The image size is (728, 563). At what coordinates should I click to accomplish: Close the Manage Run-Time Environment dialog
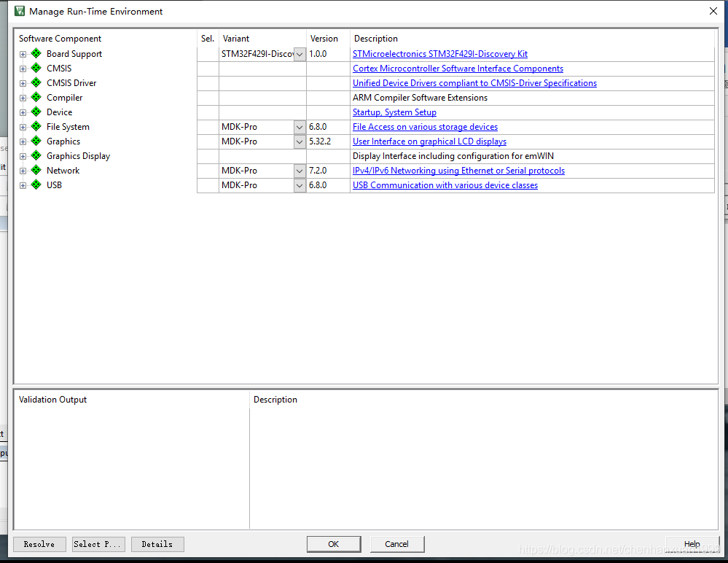(x=713, y=11)
